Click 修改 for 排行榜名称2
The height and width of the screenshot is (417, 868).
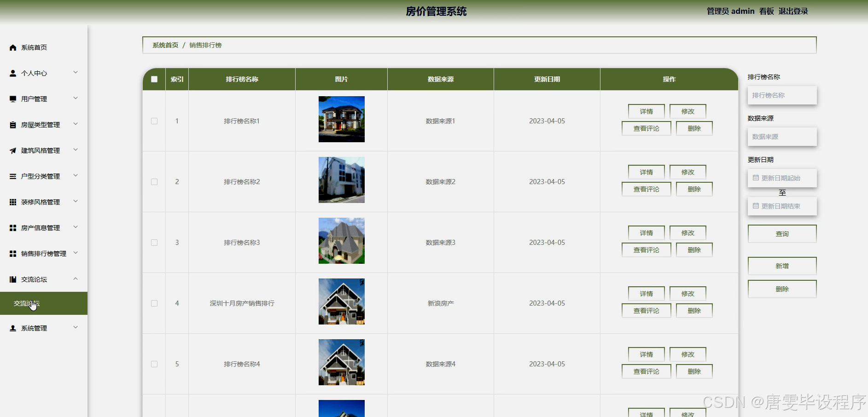coord(687,172)
